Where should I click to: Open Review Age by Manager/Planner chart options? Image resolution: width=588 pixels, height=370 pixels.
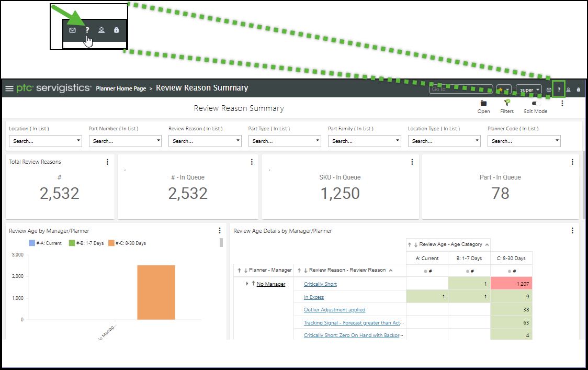click(220, 230)
